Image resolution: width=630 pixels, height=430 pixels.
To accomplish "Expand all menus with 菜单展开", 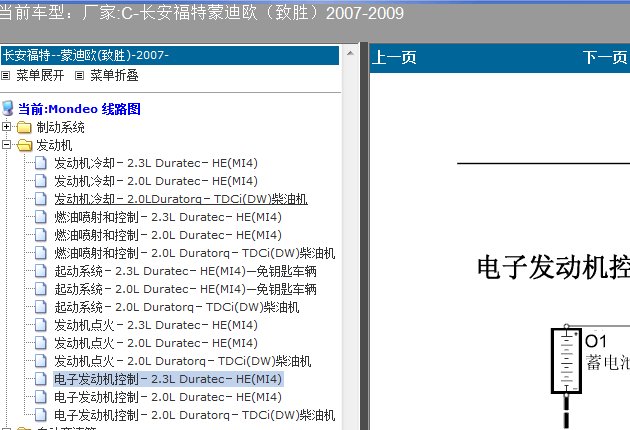I will coord(40,75).
